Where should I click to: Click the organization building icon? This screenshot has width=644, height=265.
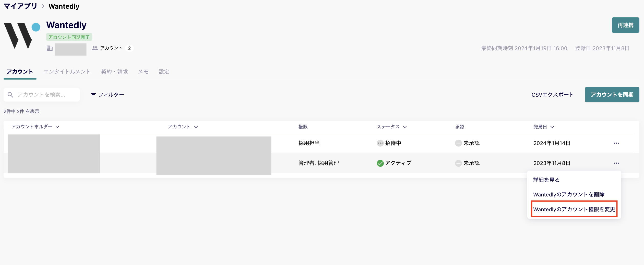click(50, 48)
